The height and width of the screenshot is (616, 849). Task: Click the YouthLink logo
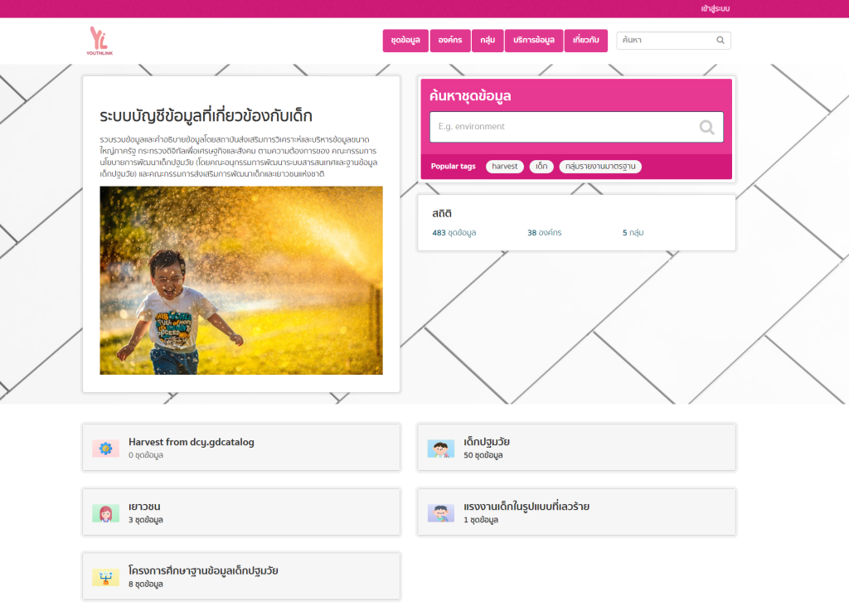(99, 41)
